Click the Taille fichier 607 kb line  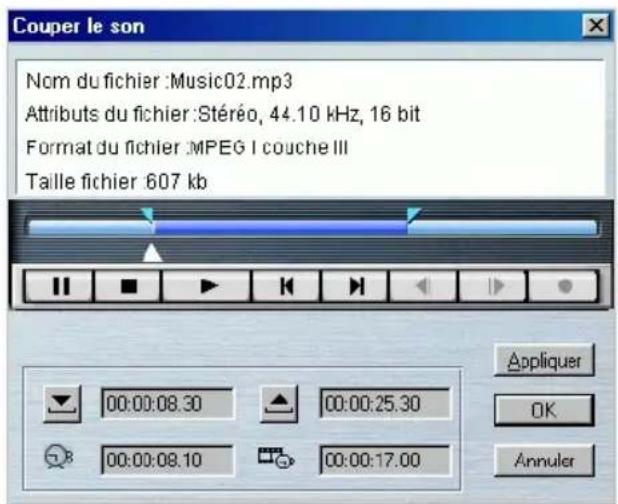[116, 182]
